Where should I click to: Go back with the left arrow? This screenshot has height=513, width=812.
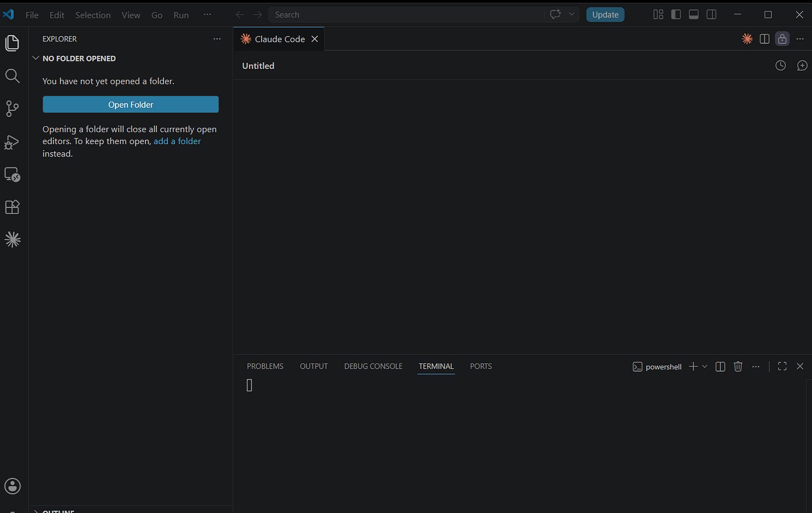[240, 15]
